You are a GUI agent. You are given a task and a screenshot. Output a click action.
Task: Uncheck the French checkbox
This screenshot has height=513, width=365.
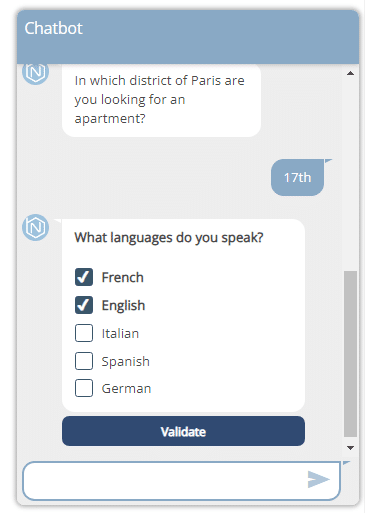click(x=84, y=277)
